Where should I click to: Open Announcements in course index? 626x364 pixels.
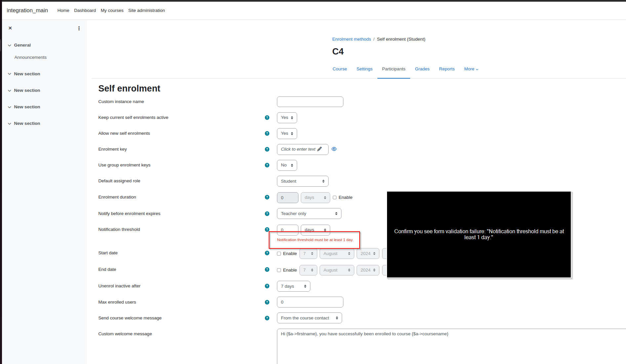pyautogui.click(x=30, y=57)
